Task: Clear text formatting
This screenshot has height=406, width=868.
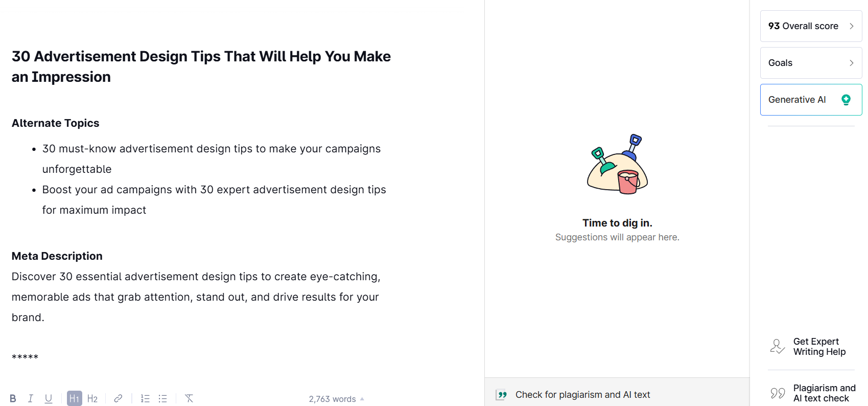Action: click(189, 398)
